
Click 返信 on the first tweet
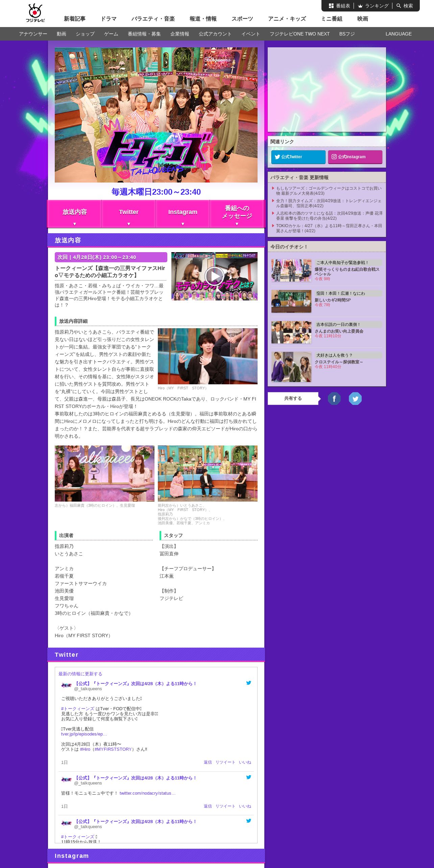click(x=208, y=762)
